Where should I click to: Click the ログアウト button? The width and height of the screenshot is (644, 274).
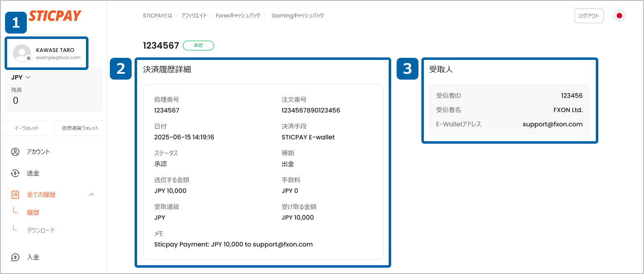(x=589, y=16)
